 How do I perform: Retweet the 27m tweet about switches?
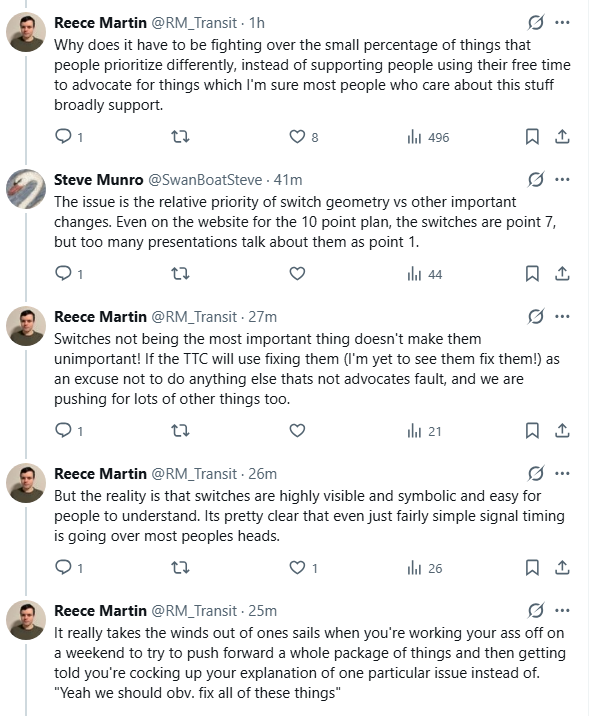point(180,431)
